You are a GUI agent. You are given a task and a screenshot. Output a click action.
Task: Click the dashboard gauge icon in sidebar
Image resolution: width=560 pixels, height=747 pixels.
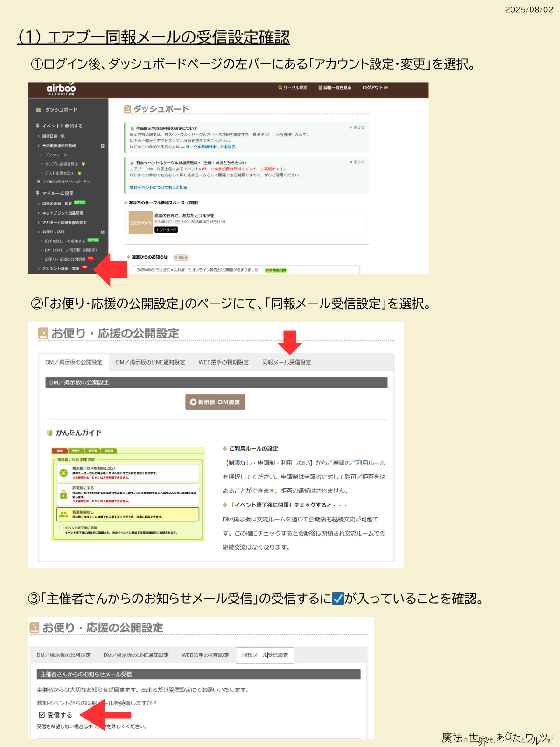pyautogui.click(x=38, y=110)
